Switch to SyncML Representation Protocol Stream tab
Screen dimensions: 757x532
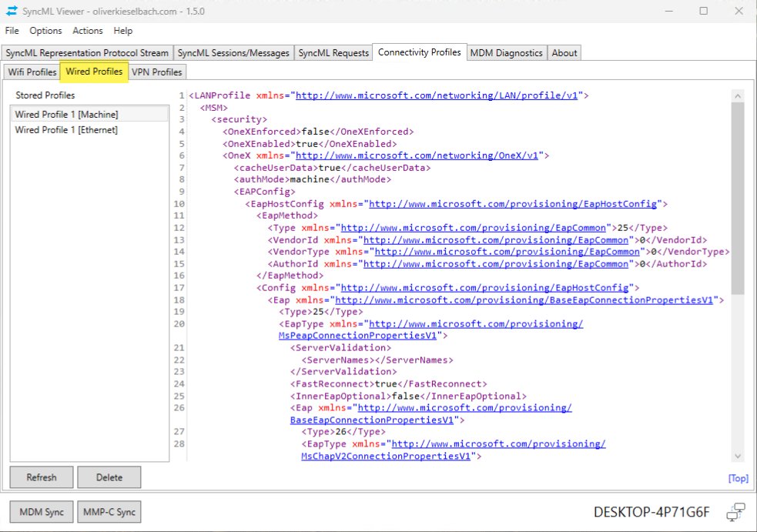tap(87, 52)
